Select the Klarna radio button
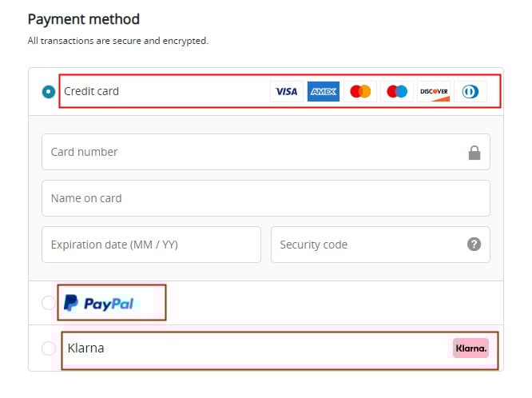This screenshot has height=398, width=532. coord(49,348)
